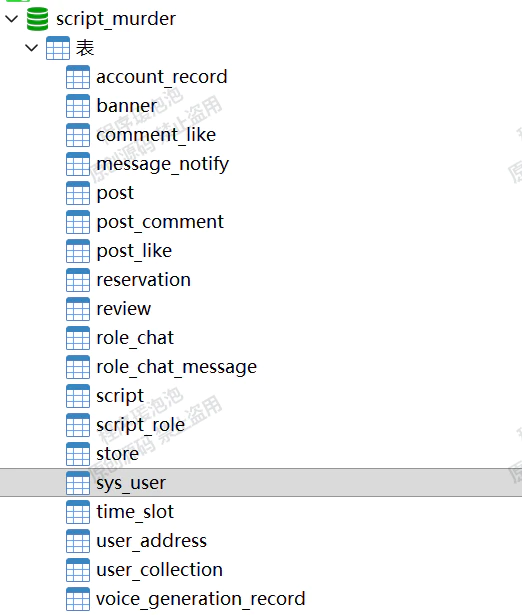Click the green script_murder database icon
522x615 pixels.
38,19
